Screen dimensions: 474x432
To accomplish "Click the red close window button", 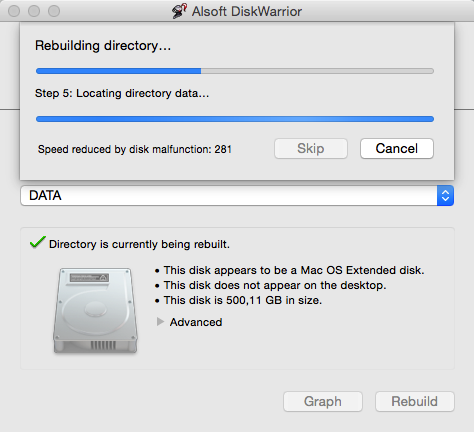I will (14, 11).
